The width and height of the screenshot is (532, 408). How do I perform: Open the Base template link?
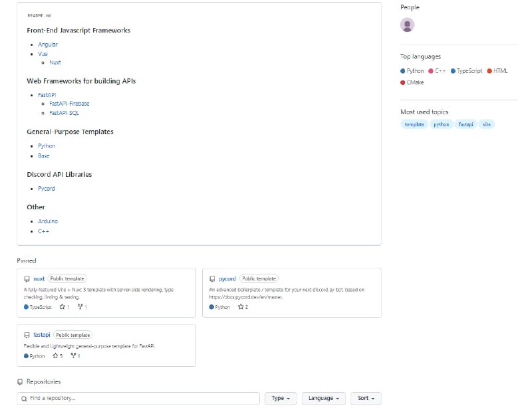coord(44,156)
